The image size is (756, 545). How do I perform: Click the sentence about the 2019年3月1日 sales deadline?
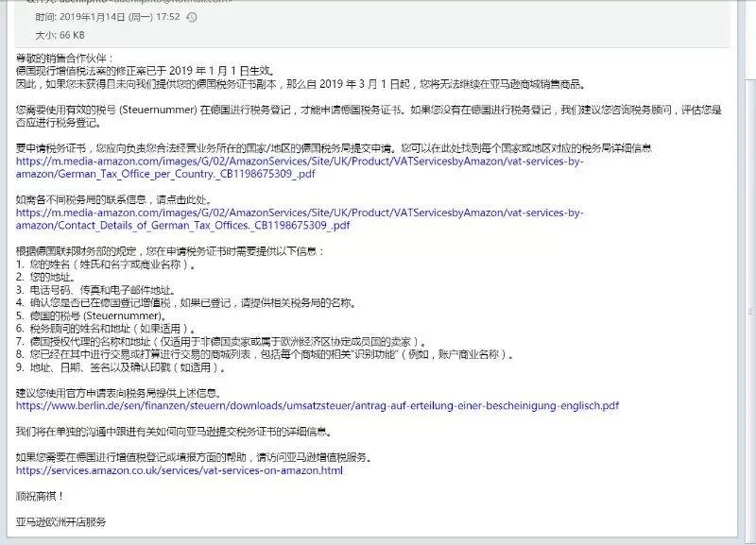(x=301, y=84)
